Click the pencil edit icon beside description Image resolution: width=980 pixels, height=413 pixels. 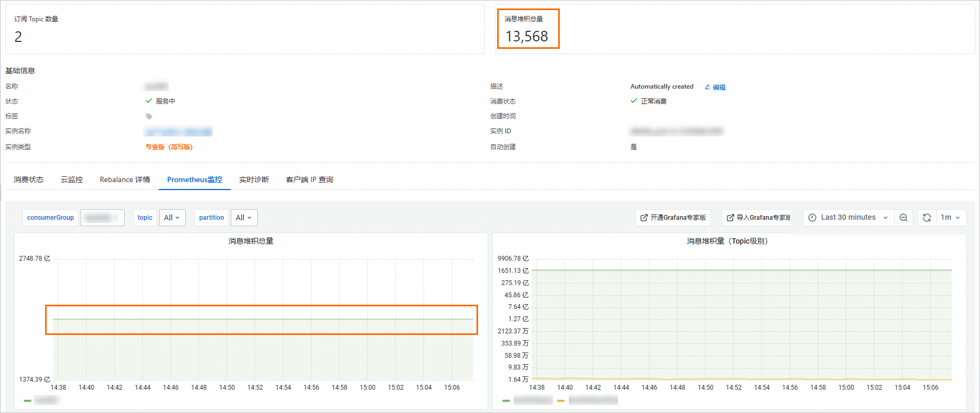point(707,87)
